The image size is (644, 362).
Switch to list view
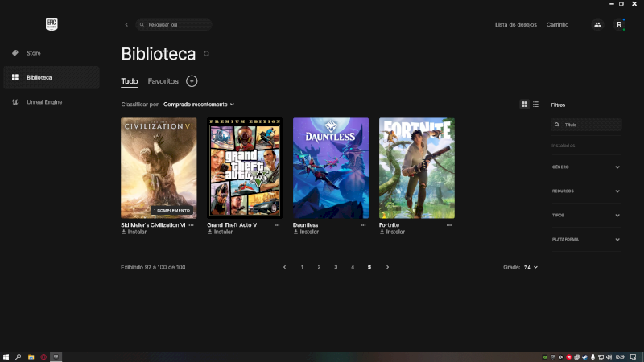pos(535,105)
